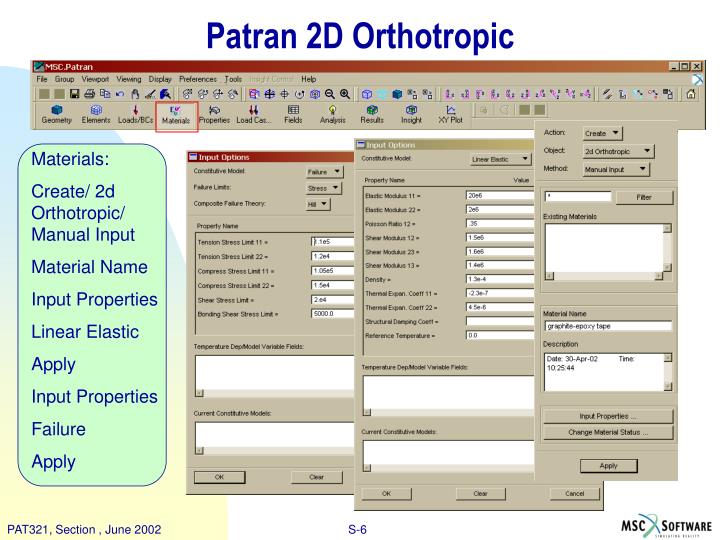Image resolution: width=720 pixels, height=540 pixels.
Task: Open the Viewing menu
Action: pos(129,79)
